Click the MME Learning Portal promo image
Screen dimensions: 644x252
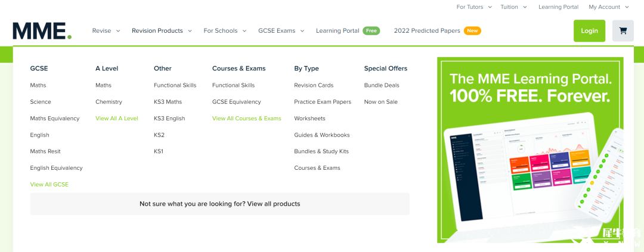tap(530, 150)
